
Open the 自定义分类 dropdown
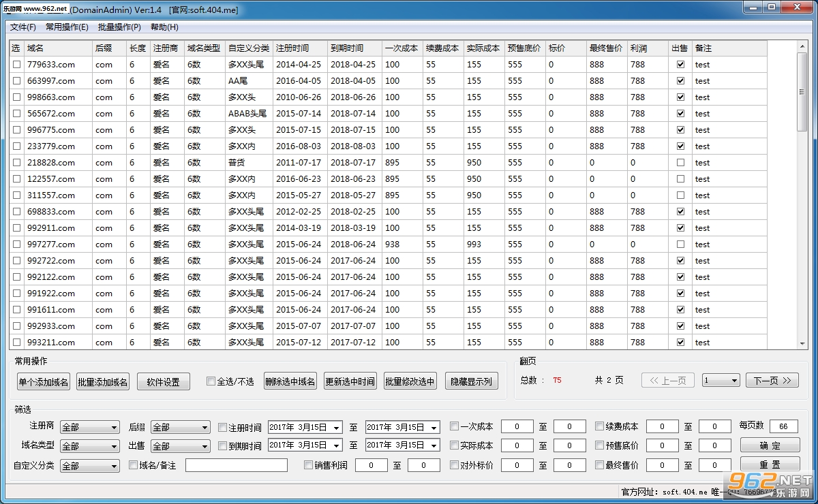click(x=90, y=466)
